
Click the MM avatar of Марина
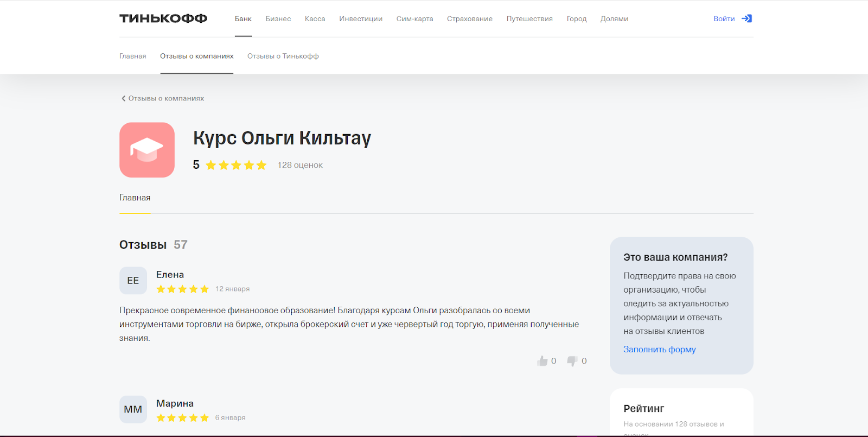pyautogui.click(x=133, y=409)
